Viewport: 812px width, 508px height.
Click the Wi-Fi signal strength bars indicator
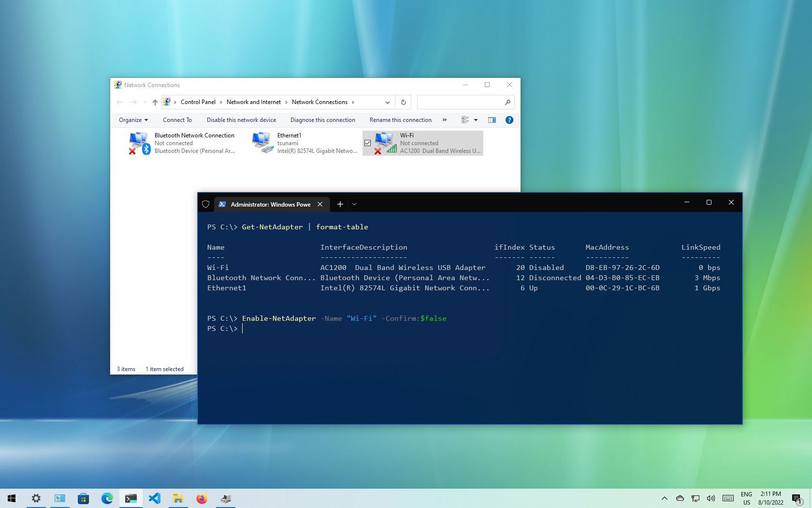[391, 150]
